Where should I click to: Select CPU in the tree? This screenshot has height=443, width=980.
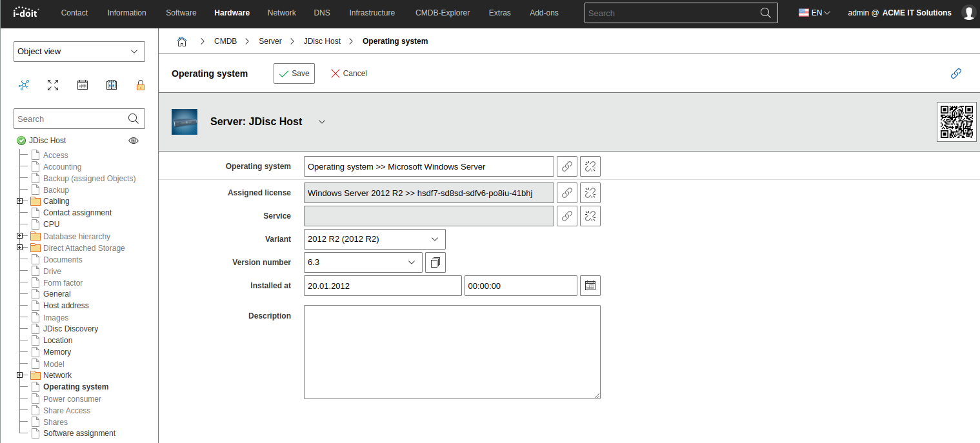[52, 224]
